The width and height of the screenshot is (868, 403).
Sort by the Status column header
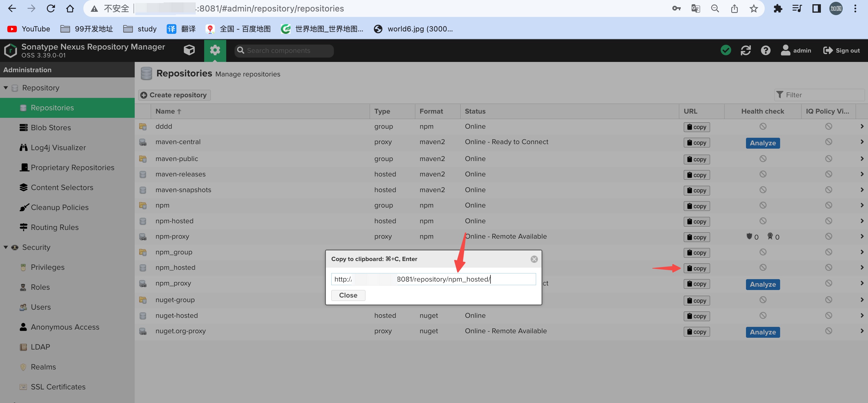570,111
